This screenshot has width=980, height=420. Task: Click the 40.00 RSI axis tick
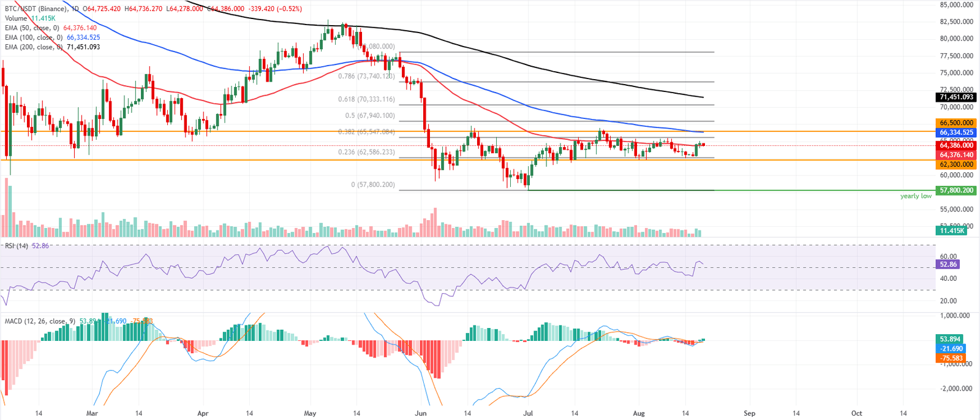(x=948, y=279)
